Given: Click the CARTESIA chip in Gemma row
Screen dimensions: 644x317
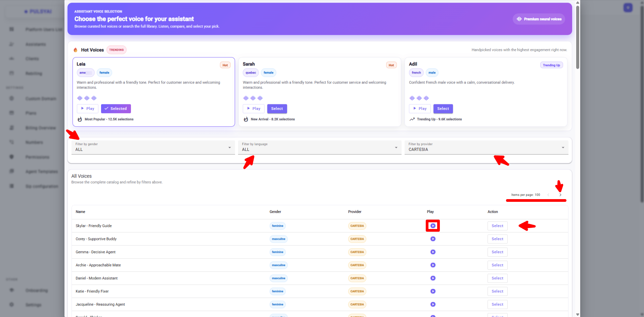Looking at the screenshot, I should pos(357,252).
